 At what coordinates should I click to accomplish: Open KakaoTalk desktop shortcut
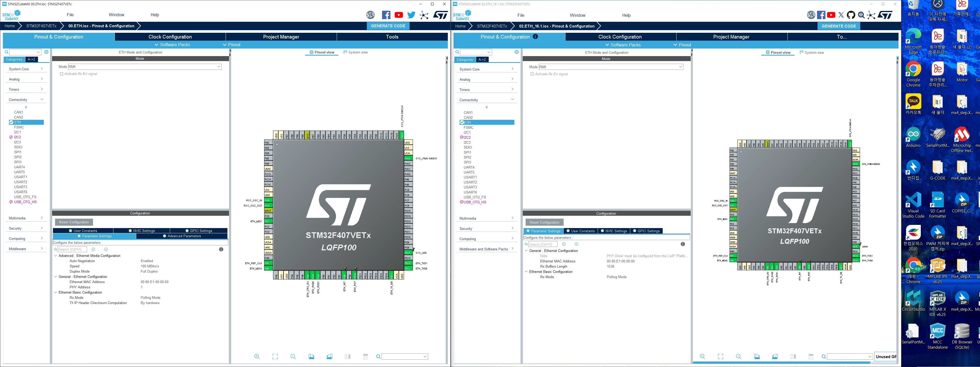pyautogui.click(x=913, y=104)
